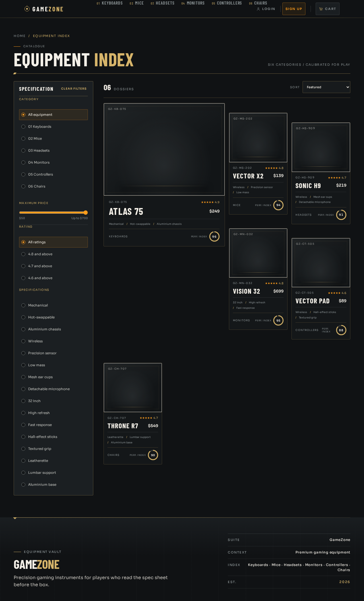Open the Atlas 75 product image
Viewport: 364px width, 601px height.
164,149
